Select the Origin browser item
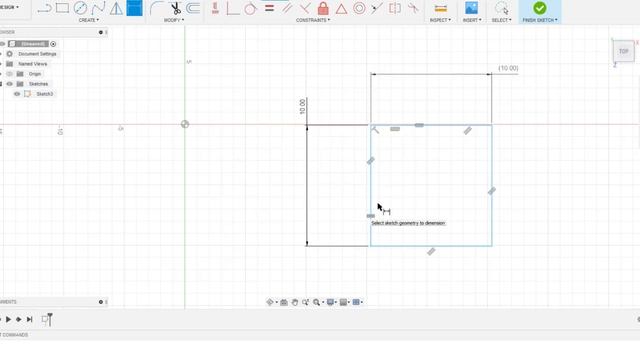Image resolution: width=640 pixels, height=360 pixels. point(35,74)
